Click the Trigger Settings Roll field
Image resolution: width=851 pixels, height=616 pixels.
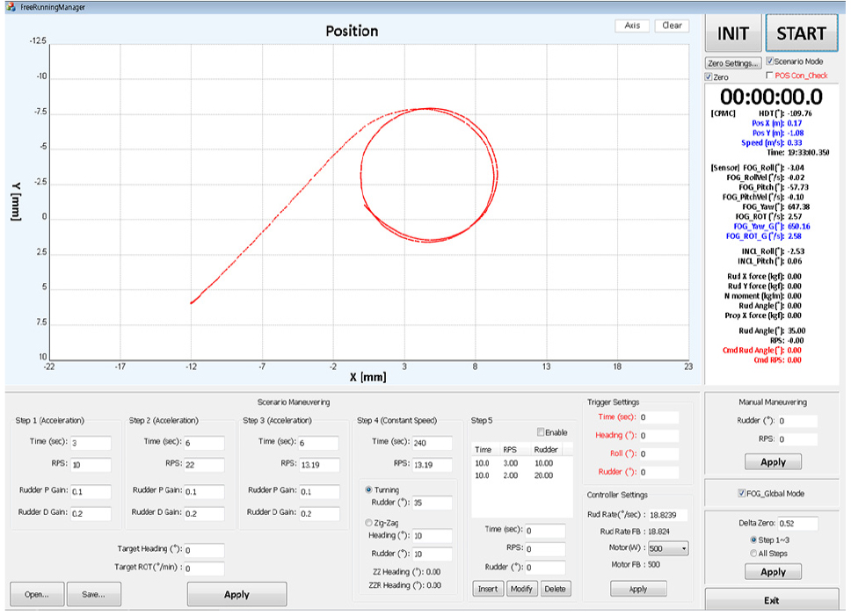point(658,453)
